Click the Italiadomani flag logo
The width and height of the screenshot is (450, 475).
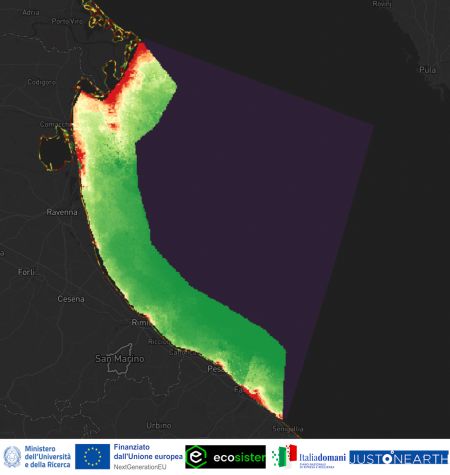click(284, 456)
